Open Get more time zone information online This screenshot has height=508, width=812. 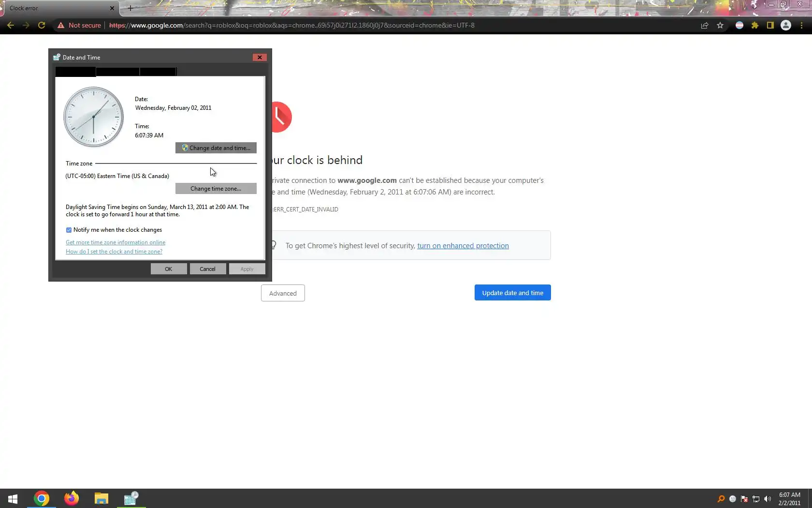[116, 242]
